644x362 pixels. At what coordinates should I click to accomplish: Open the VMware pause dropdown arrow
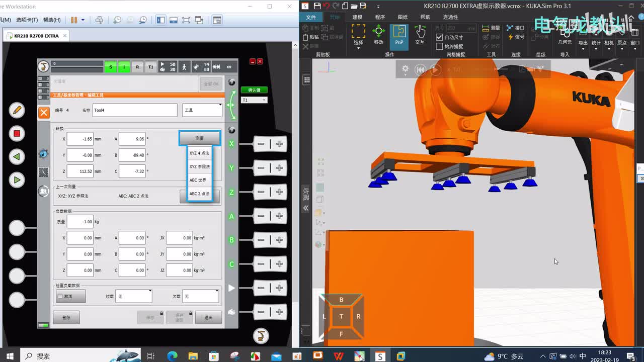click(83, 20)
